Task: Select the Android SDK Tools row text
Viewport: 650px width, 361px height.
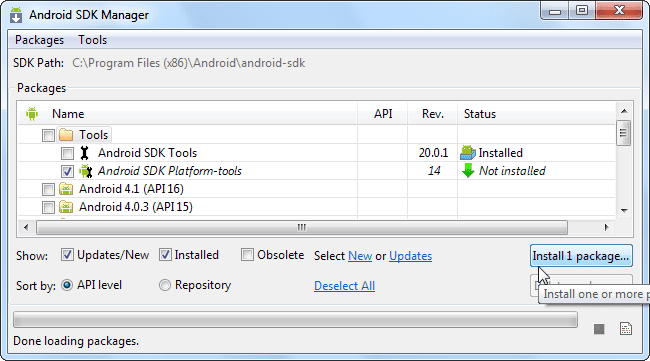Action: (x=147, y=153)
